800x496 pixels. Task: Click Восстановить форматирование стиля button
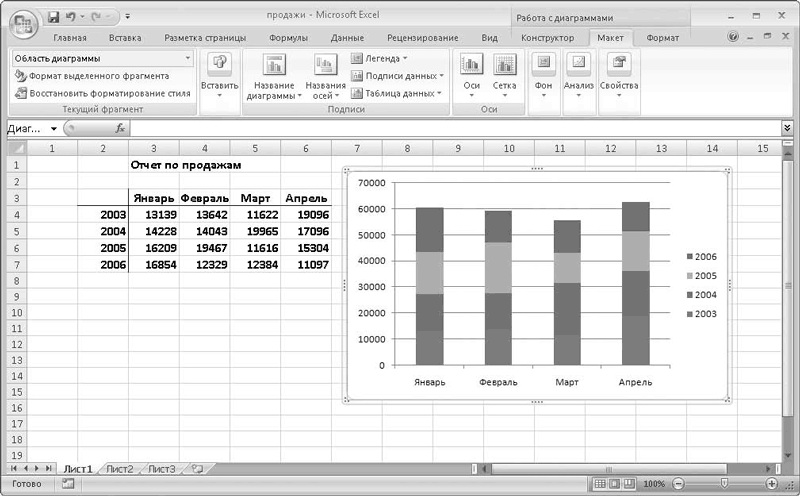(x=101, y=93)
